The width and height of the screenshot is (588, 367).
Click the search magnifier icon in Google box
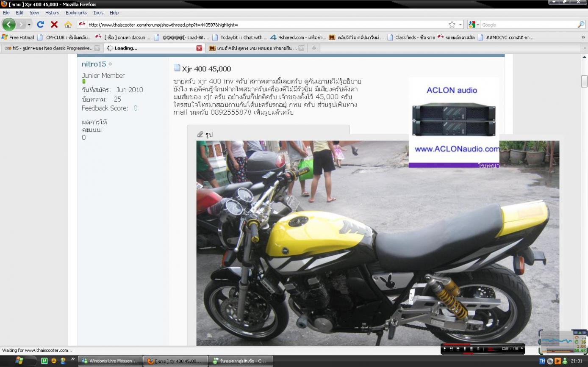coord(580,25)
